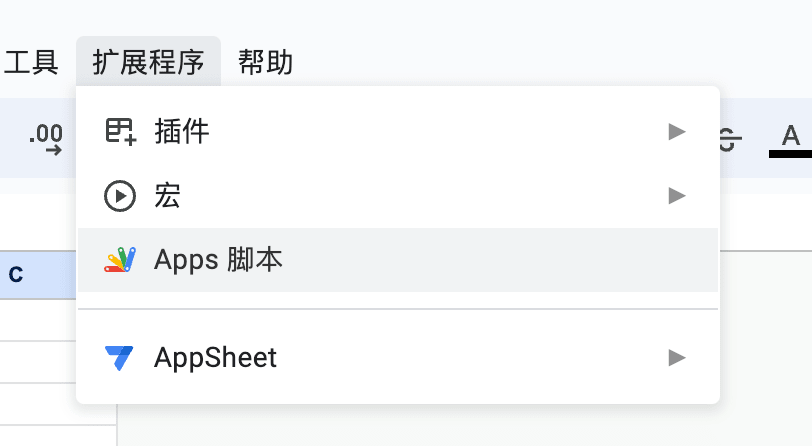Click the black color bar under A
This screenshot has width=812, height=446.
tap(790, 154)
